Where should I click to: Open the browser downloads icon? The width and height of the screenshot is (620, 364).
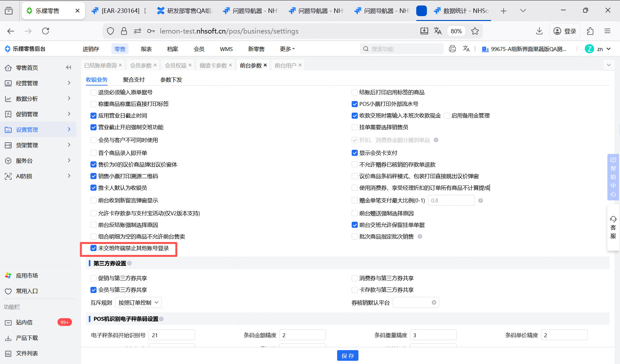(x=539, y=31)
